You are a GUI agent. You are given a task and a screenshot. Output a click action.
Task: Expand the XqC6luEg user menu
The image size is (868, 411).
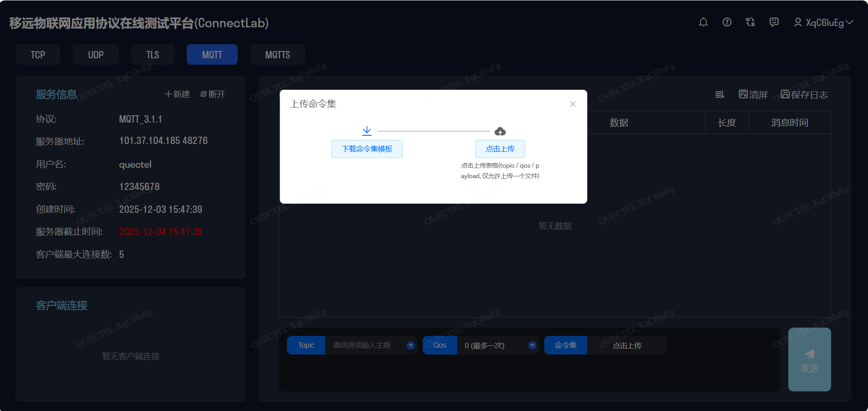pyautogui.click(x=823, y=22)
